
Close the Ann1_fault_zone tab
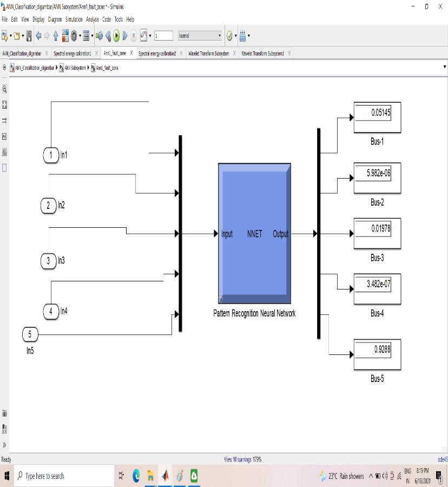131,53
